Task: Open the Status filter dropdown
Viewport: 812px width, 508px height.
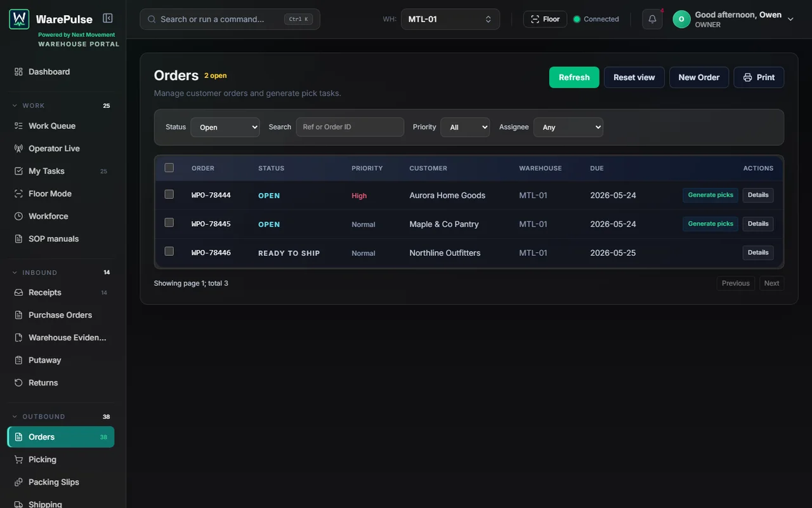Action: [225, 127]
